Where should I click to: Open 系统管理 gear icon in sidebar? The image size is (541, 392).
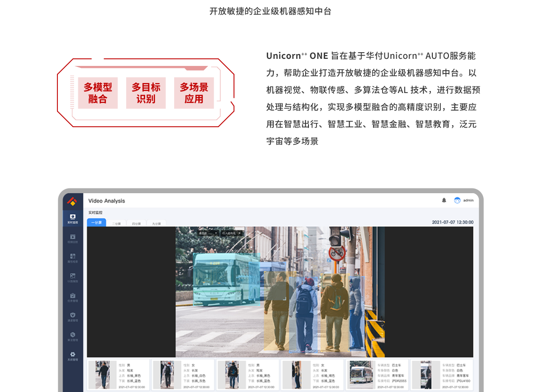[72, 356]
